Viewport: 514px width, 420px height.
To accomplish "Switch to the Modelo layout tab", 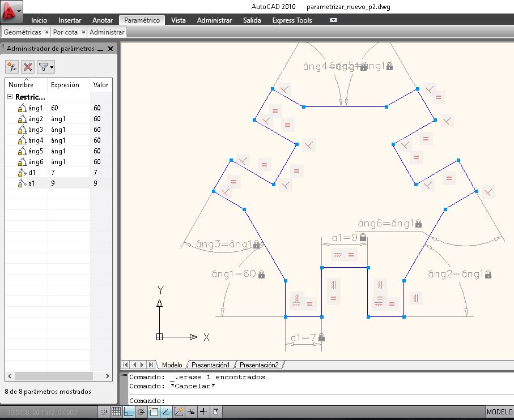I will tap(172, 365).
